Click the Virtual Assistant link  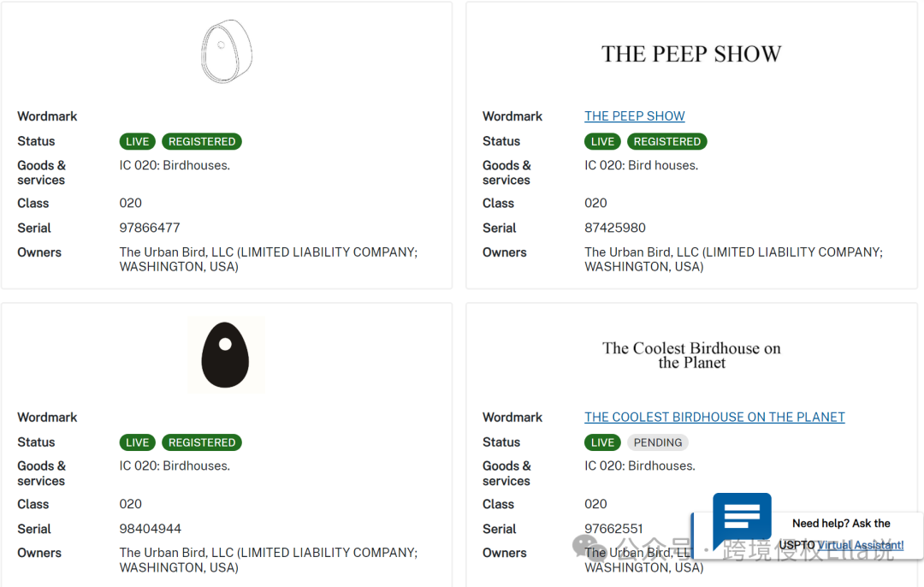point(860,545)
